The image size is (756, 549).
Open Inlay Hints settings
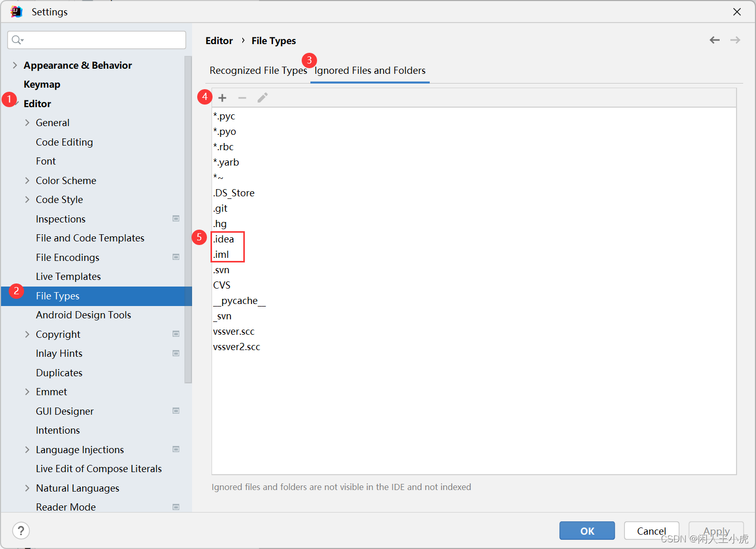tap(59, 353)
